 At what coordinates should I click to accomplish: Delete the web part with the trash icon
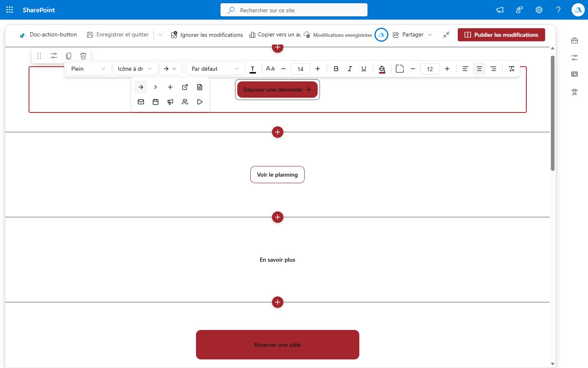[x=83, y=56]
